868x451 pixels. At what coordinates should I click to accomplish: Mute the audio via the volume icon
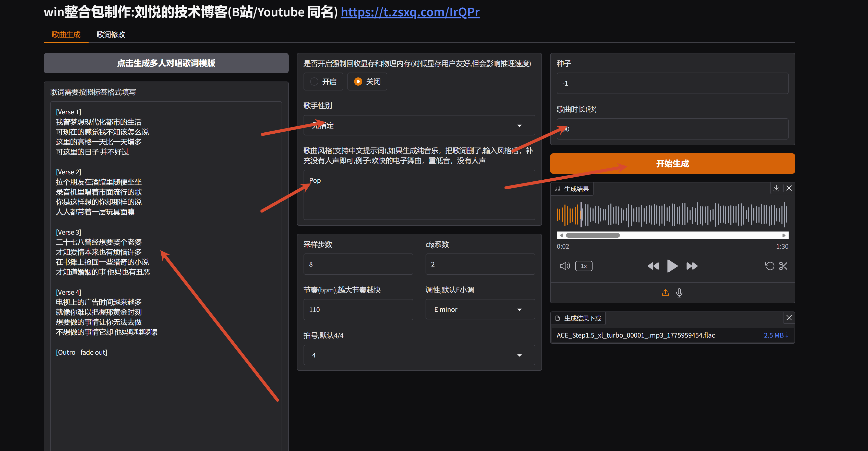(x=564, y=266)
